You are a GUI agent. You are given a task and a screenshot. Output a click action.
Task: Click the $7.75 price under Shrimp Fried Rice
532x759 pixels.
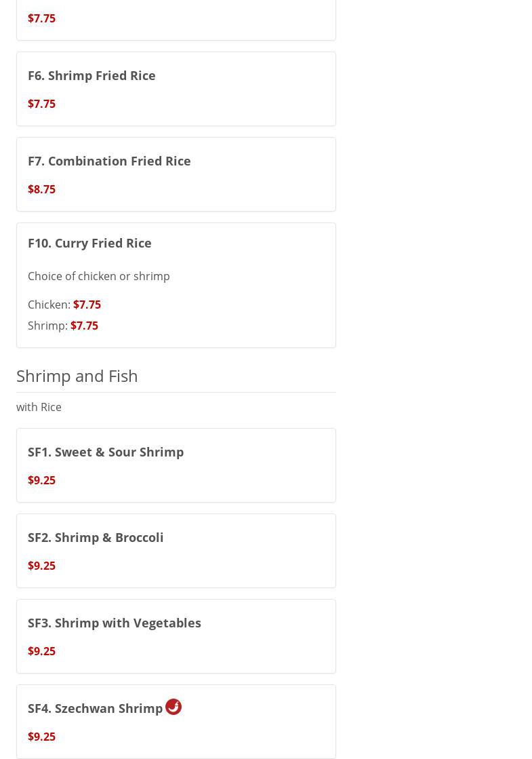coord(41,104)
